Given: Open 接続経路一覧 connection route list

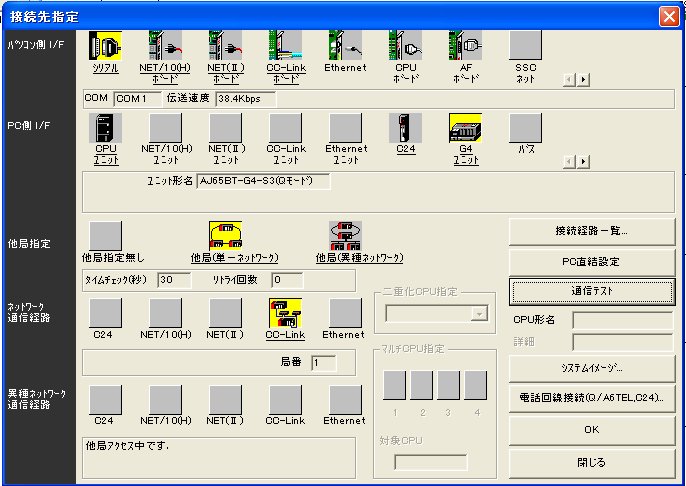Looking at the screenshot, I should pos(592,232).
